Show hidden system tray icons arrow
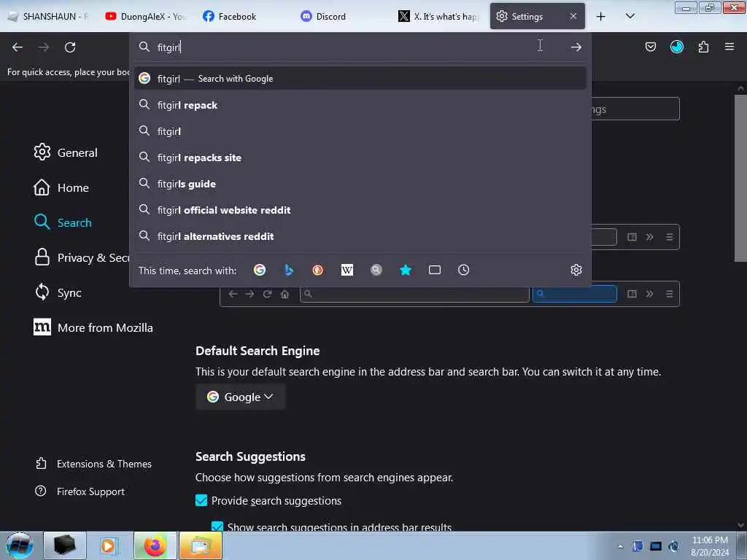747x560 pixels. [620, 546]
